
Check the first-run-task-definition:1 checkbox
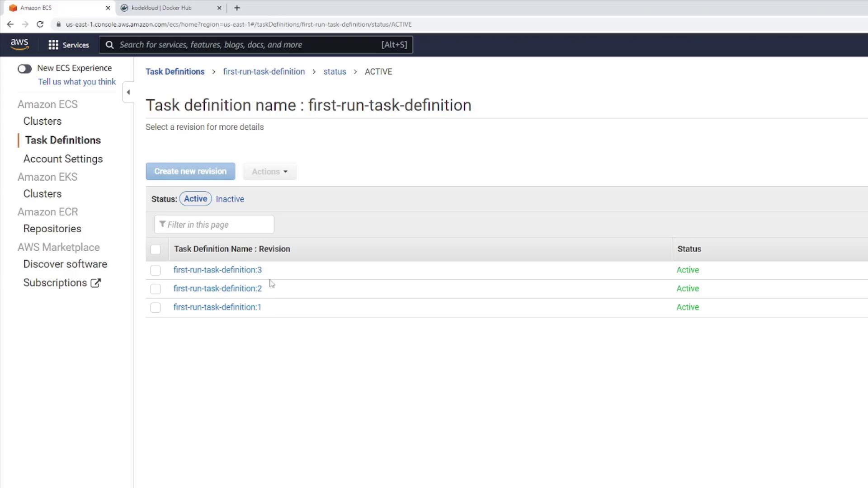[x=156, y=308]
